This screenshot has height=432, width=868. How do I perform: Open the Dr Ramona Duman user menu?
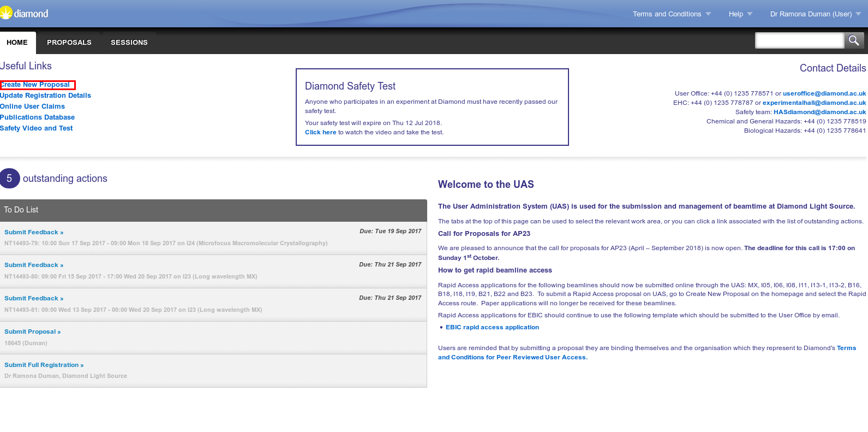point(815,14)
